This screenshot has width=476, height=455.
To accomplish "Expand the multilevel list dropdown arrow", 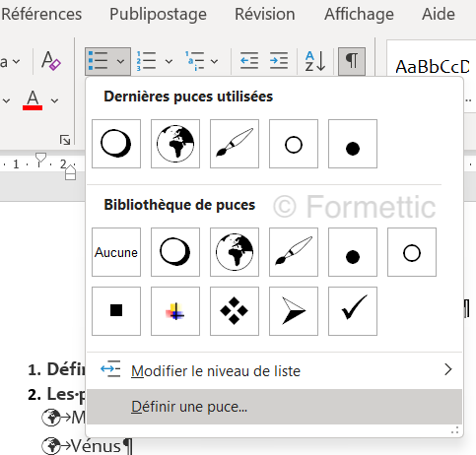I will [214, 61].
